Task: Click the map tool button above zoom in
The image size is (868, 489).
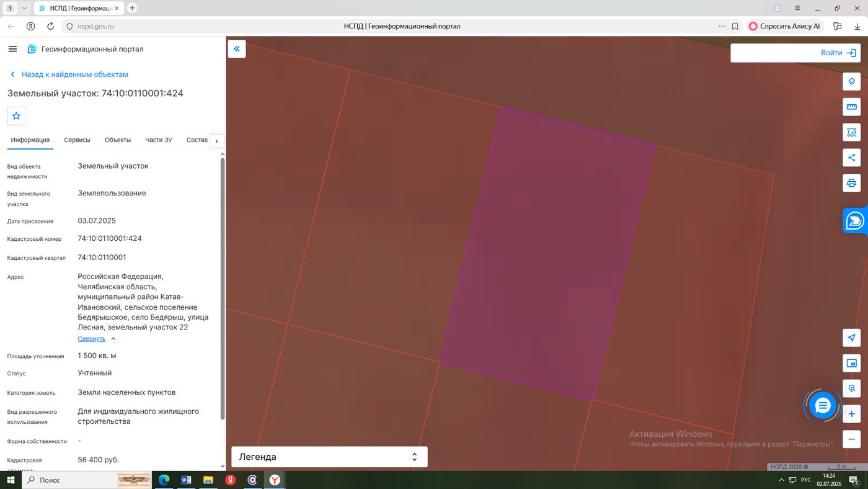Action: tap(852, 389)
